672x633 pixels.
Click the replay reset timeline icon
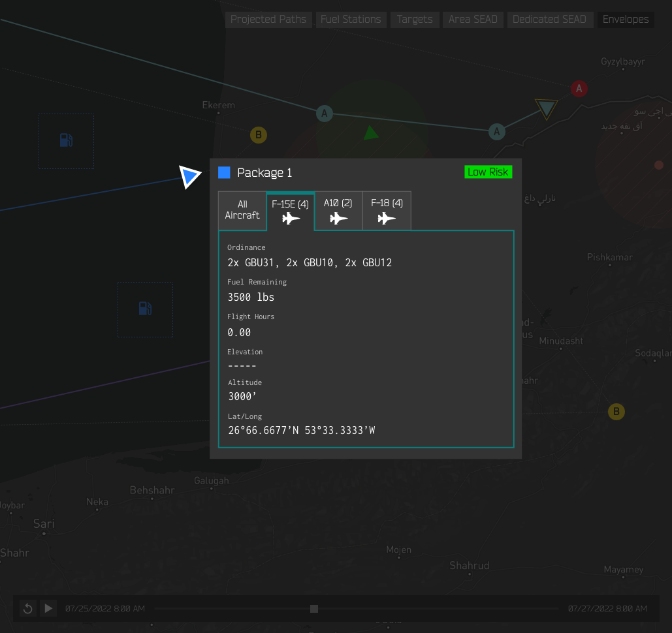pos(28,609)
